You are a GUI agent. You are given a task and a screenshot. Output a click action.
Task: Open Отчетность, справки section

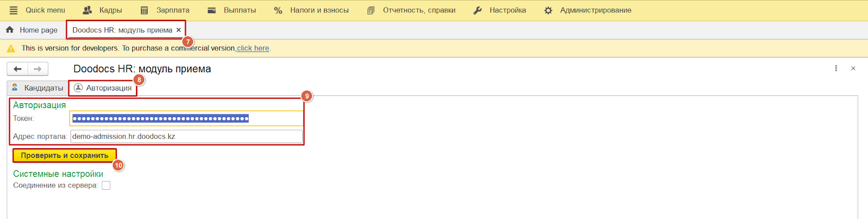(411, 10)
